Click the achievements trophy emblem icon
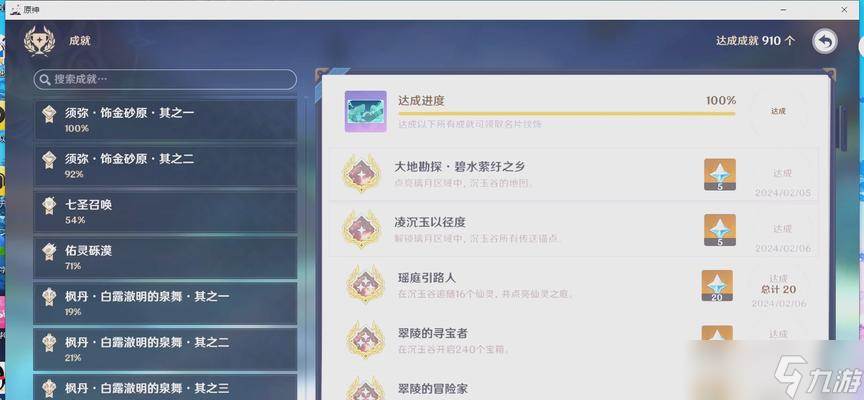Screen dimensions: 864x400 39,41
